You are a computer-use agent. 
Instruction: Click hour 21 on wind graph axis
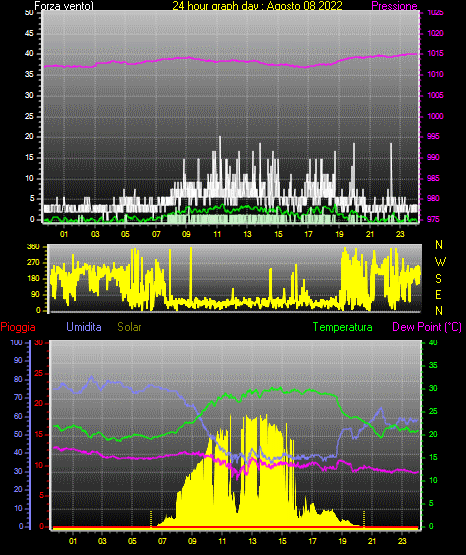click(x=370, y=234)
